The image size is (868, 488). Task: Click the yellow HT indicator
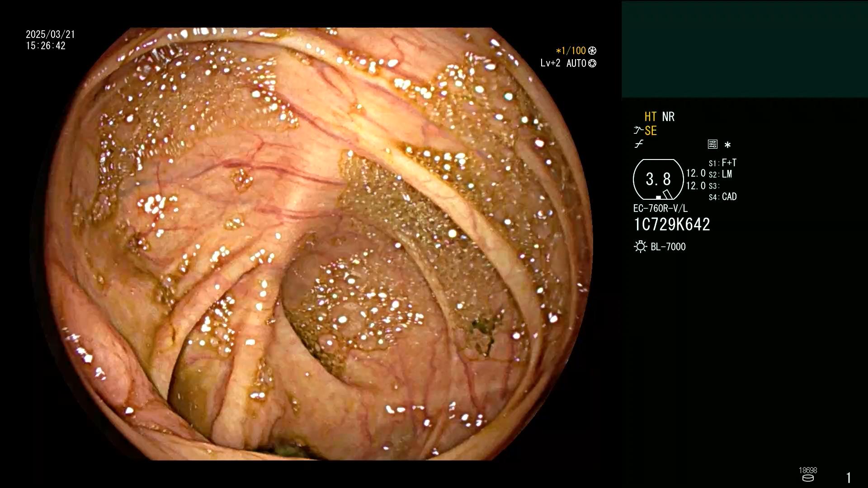coord(651,117)
